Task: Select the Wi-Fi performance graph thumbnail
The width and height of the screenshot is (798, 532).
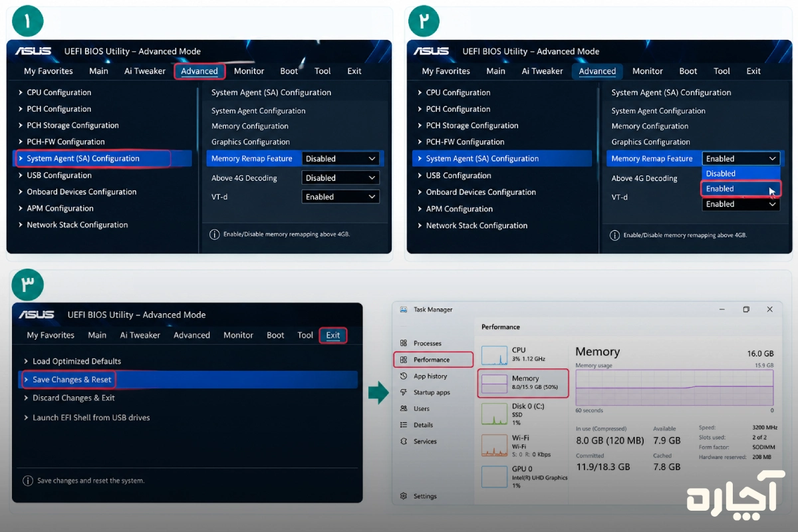Action: [x=494, y=445]
